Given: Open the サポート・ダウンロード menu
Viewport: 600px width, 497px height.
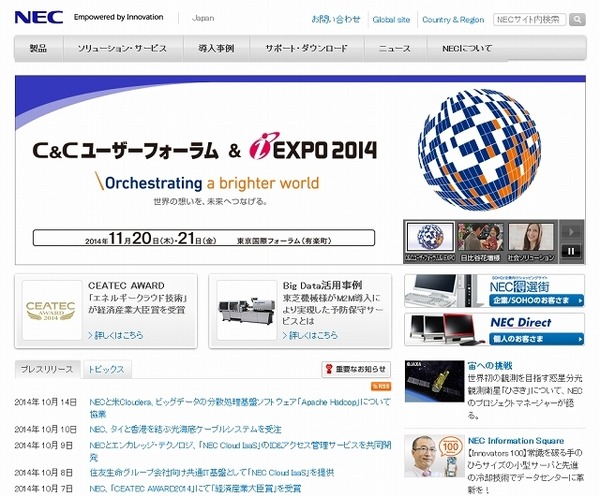Looking at the screenshot, I should click(307, 48).
